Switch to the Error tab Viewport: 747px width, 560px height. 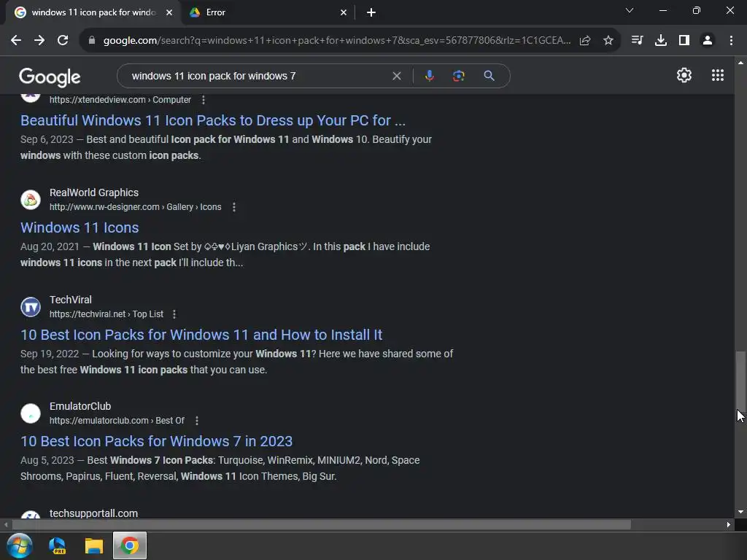(268, 12)
